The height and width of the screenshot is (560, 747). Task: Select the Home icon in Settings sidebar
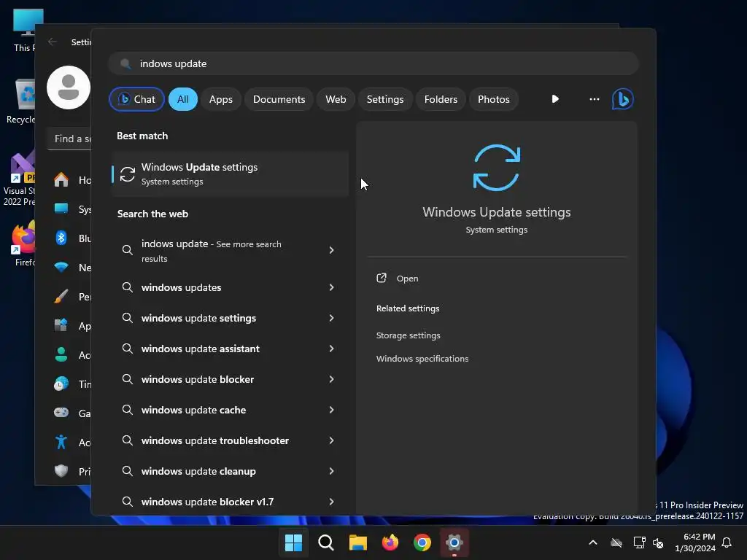click(61, 179)
